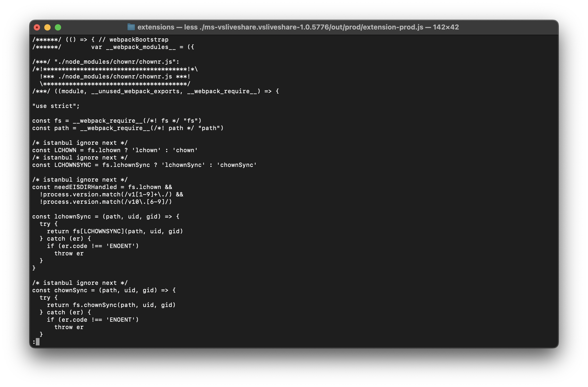Click the const LCHOWN declaration line
This screenshot has width=588, height=387.
click(115, 150)
